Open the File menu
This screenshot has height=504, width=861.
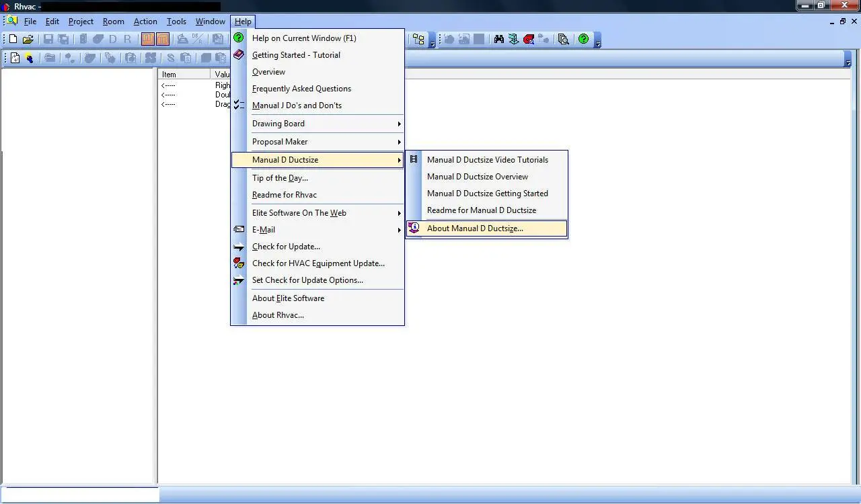(x=30, y=22)
